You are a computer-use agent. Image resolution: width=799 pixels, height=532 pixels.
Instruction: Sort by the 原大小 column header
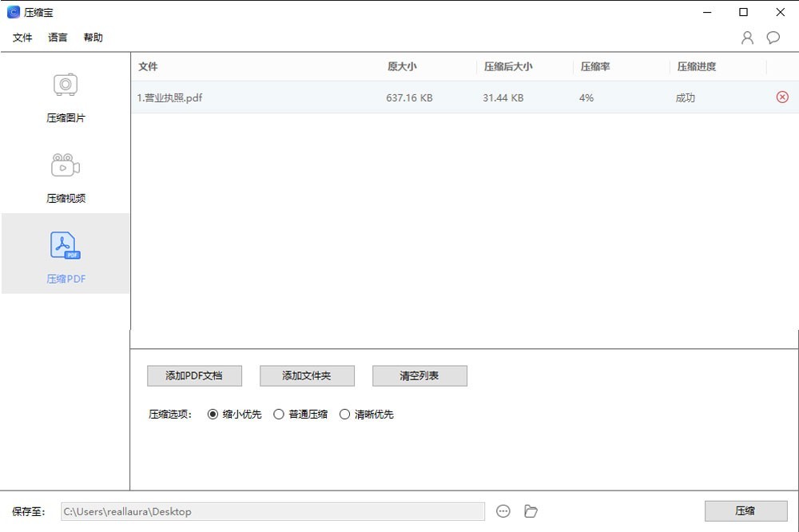[402, 67]
